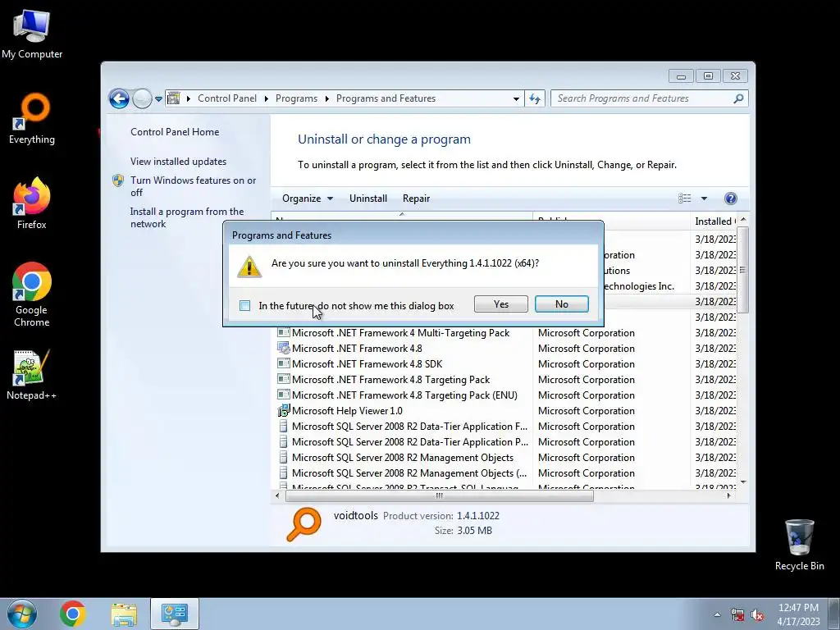Enable 'do not show me this dialog' checkbox
840x630 pixels.
(x=244, y=306)
